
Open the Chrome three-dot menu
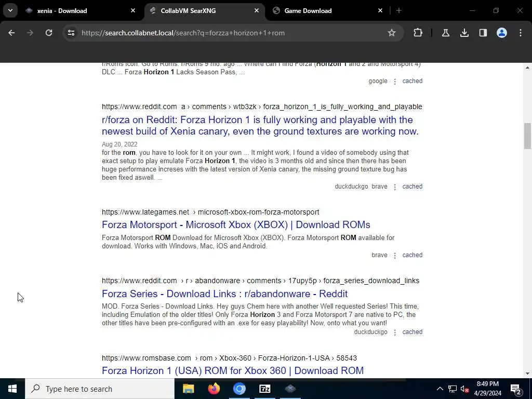point(521,33)
